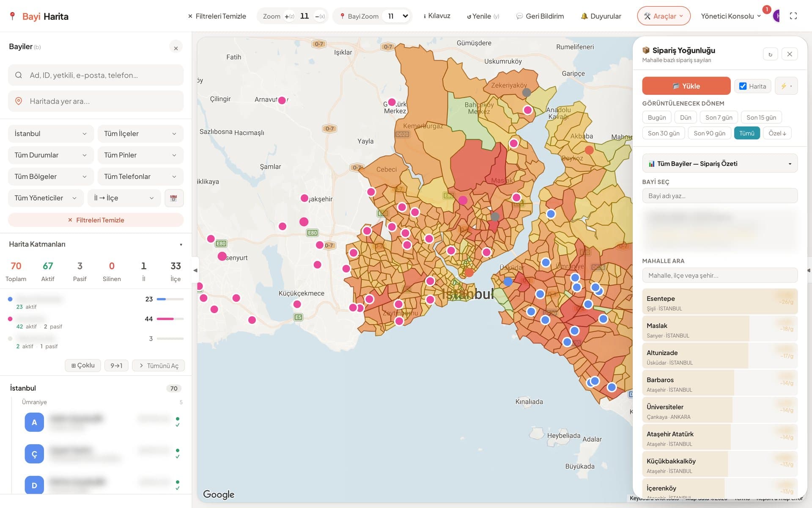Click the Esentepe neighborhood density bar
This screenshot has height=508, width=812.
[x=720, y=301]
